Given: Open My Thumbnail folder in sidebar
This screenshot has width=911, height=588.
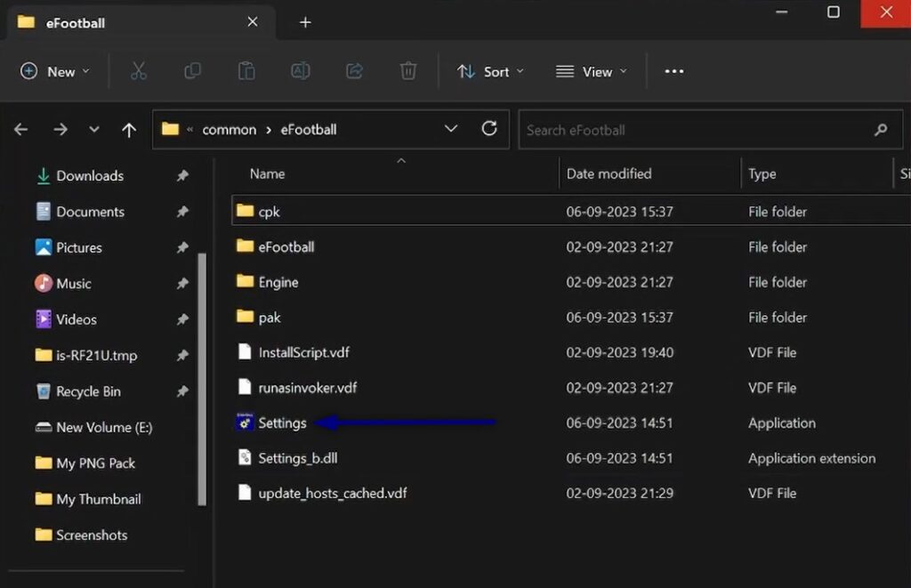Looking at the screenshot, I should click(98, 499).
